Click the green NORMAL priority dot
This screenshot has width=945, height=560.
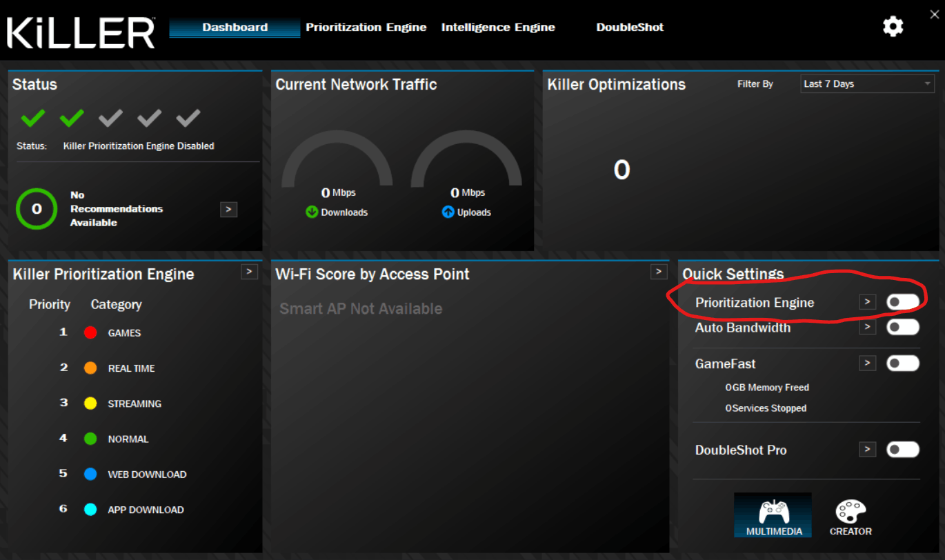coord(90,439)
